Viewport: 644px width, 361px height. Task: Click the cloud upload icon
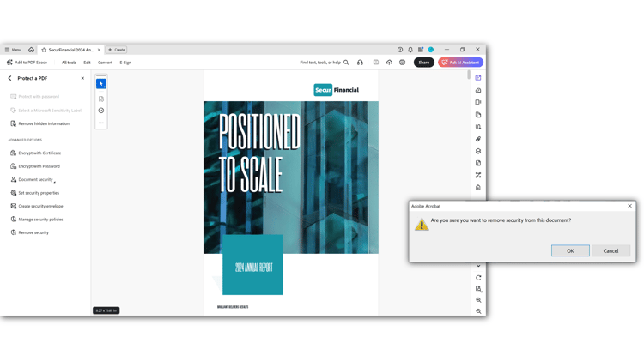click(389, 63)
